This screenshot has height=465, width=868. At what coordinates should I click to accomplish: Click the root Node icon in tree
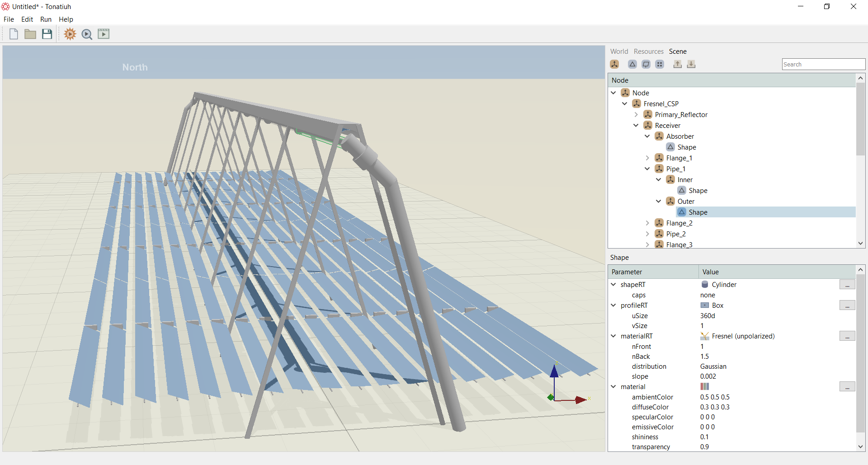[x=625, y=93]
